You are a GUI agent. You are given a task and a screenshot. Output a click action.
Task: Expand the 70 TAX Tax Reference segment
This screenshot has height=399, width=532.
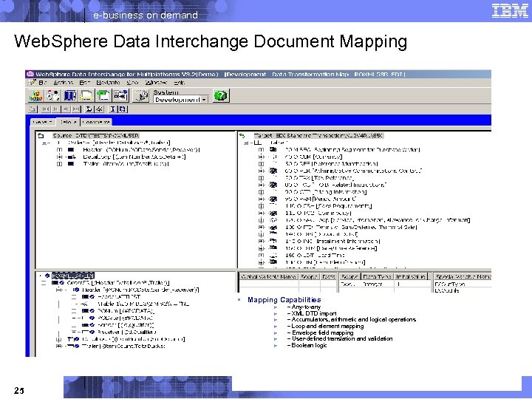(x=261, y=178)
